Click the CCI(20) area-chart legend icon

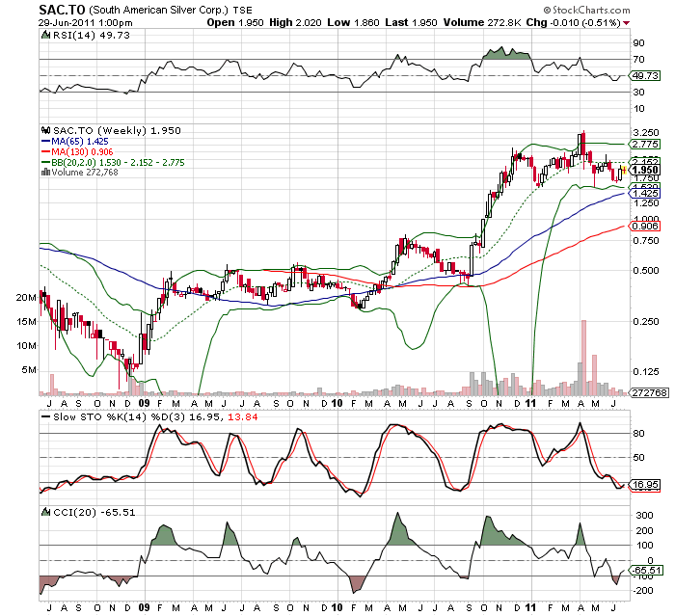[45, 512]
